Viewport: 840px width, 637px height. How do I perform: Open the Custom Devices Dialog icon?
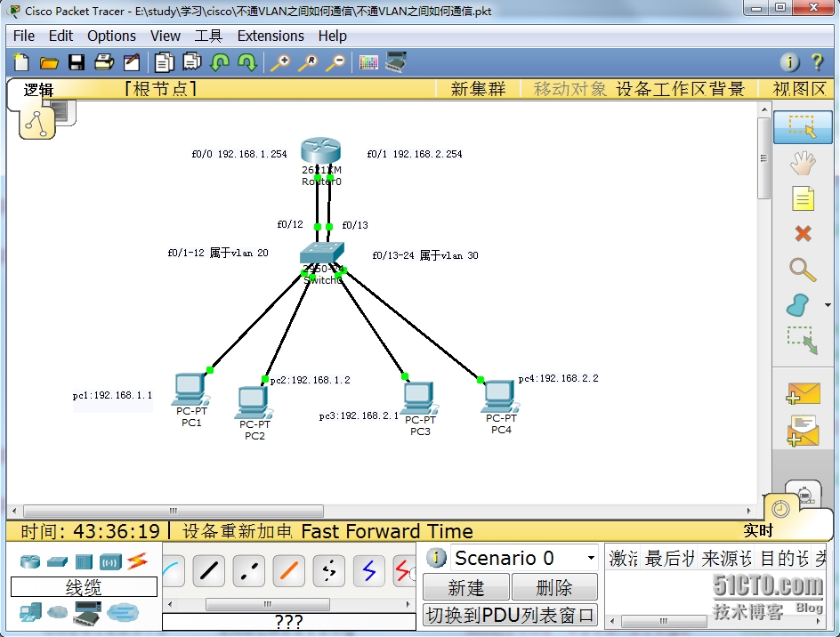396,62
